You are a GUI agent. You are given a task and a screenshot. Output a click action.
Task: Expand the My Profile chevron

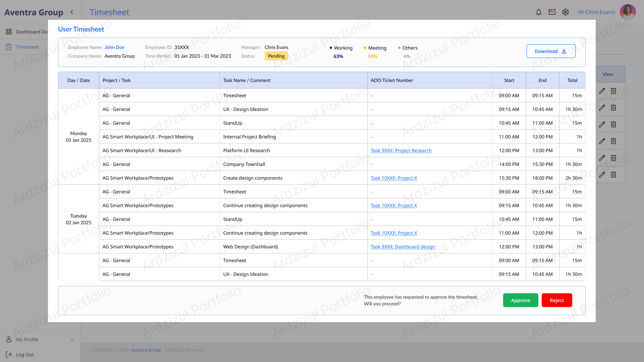click(x=72, y=340)
